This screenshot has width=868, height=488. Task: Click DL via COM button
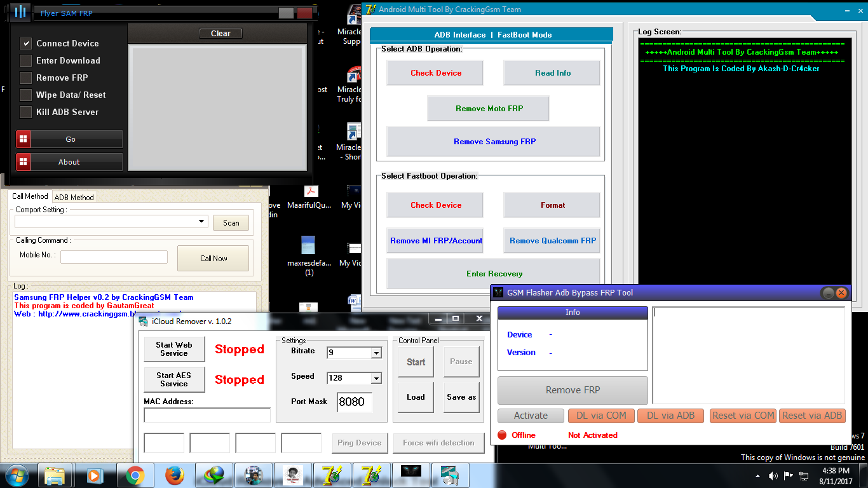[x=601, y=416]
